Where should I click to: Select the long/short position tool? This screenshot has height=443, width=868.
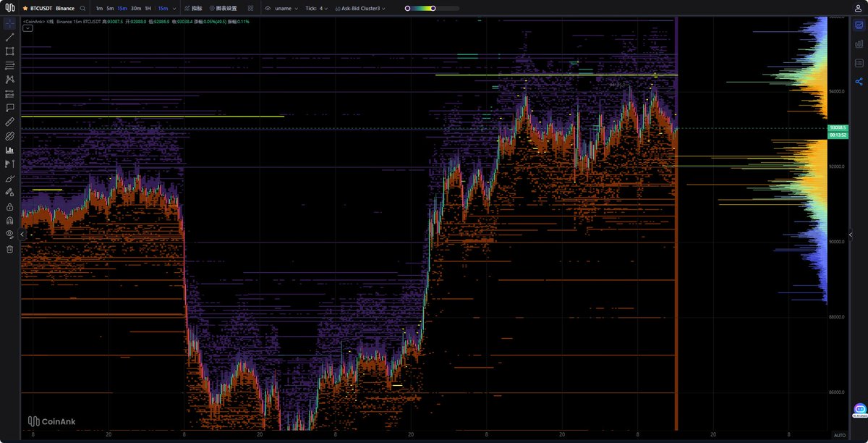click(10, 93)
